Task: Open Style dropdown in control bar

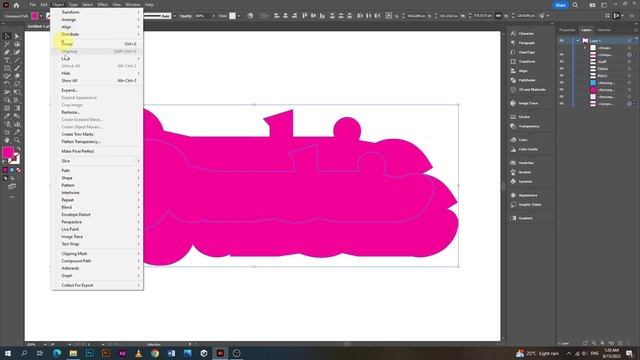Action: (x=239, y=16)
